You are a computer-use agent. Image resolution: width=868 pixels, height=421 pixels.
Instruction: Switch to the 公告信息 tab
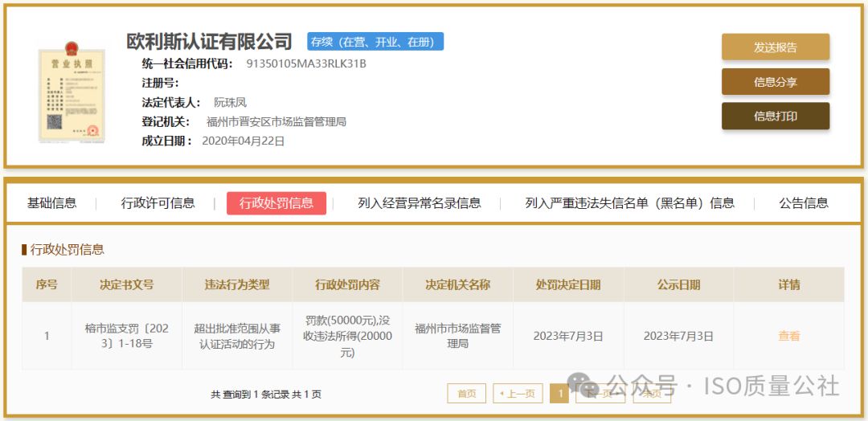click(x=804, y=203)
